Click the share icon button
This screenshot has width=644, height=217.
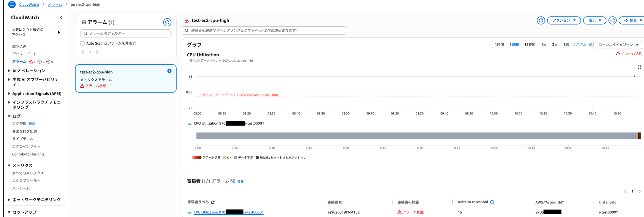coord(612,21)
